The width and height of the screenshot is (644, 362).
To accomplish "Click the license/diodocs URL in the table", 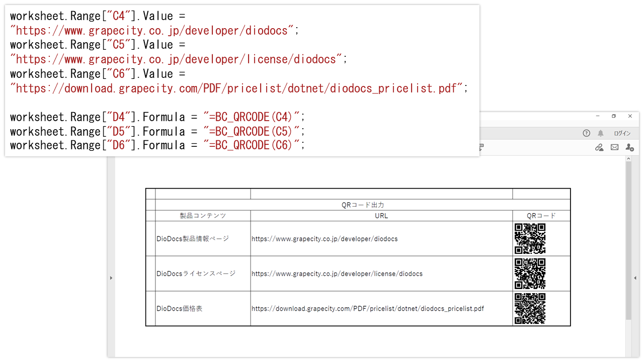I will [337, 274].
